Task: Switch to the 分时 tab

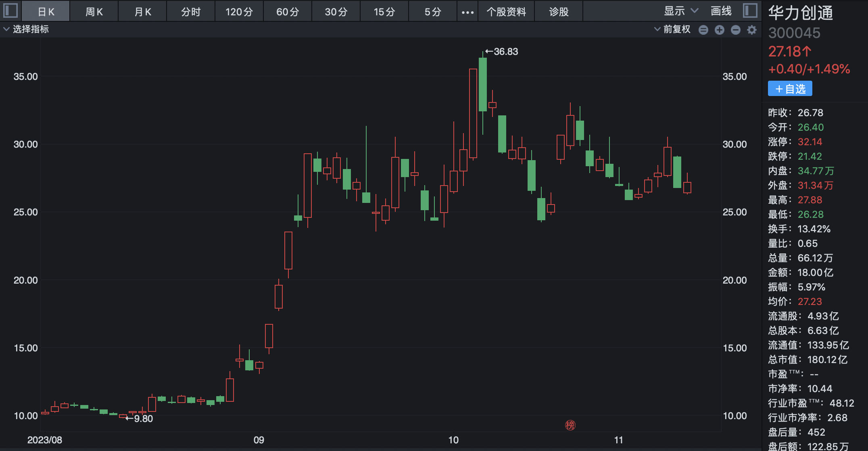Action: coord(191,12)
